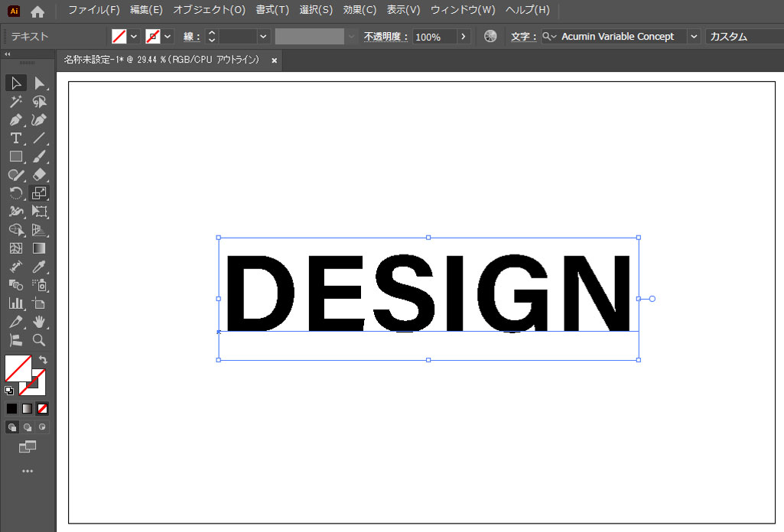Select the Direct Selection tool
This screenshot has width=784, height=532.
(x=40, y=83)
